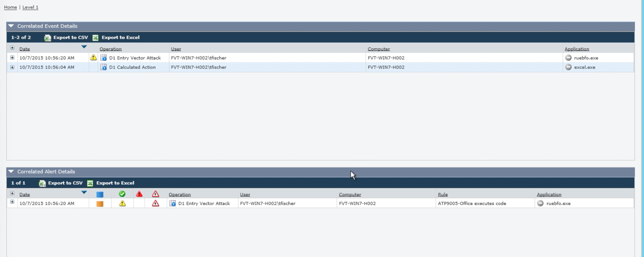Viewport: 644px width, 257px height.
Task: Click solid red alert column header icon
Action: coord(139,194)
